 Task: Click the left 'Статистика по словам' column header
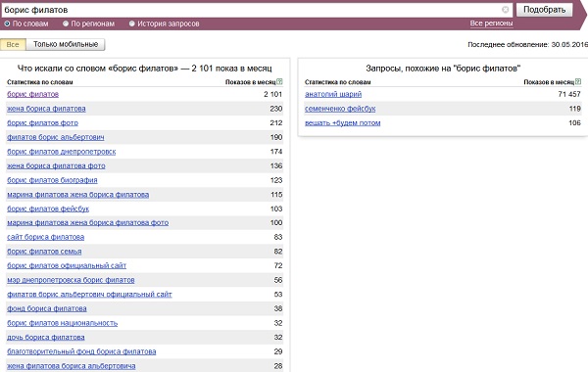[40, 82]
